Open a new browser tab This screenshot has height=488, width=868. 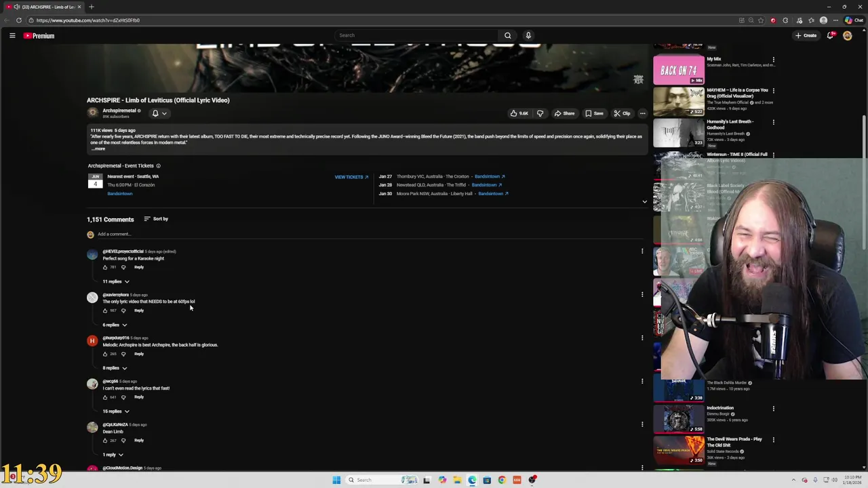(92, 7)
